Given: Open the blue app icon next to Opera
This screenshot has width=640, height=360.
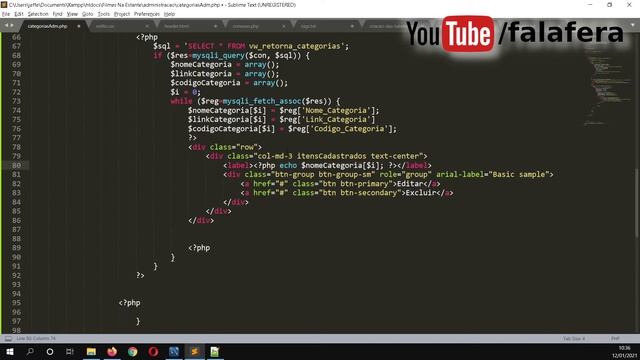Looking at the screenshot, I should tap(174, 351).
